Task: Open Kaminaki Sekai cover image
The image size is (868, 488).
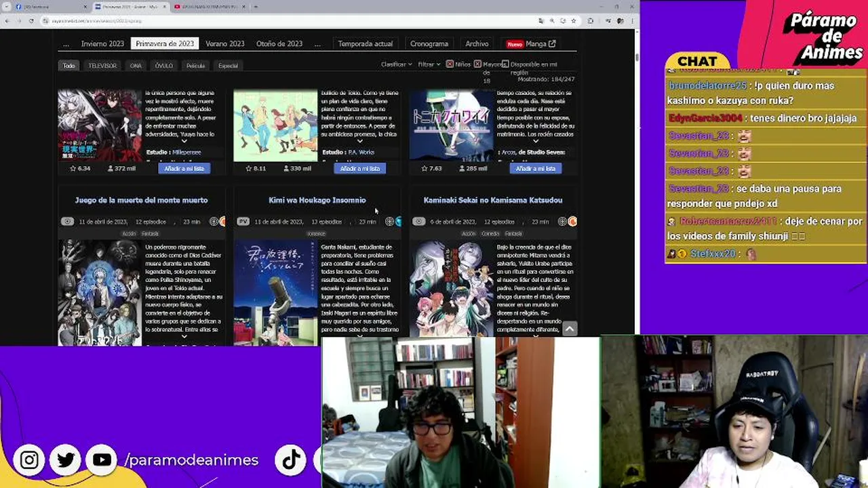Action: [x=452, y=289]
